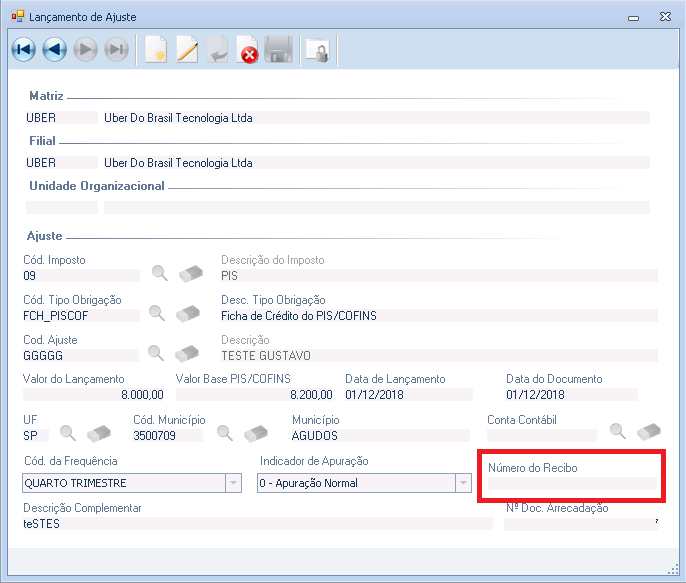
Task: Clear the Cód. Imposto field with eraser
Action: [190, 273]
